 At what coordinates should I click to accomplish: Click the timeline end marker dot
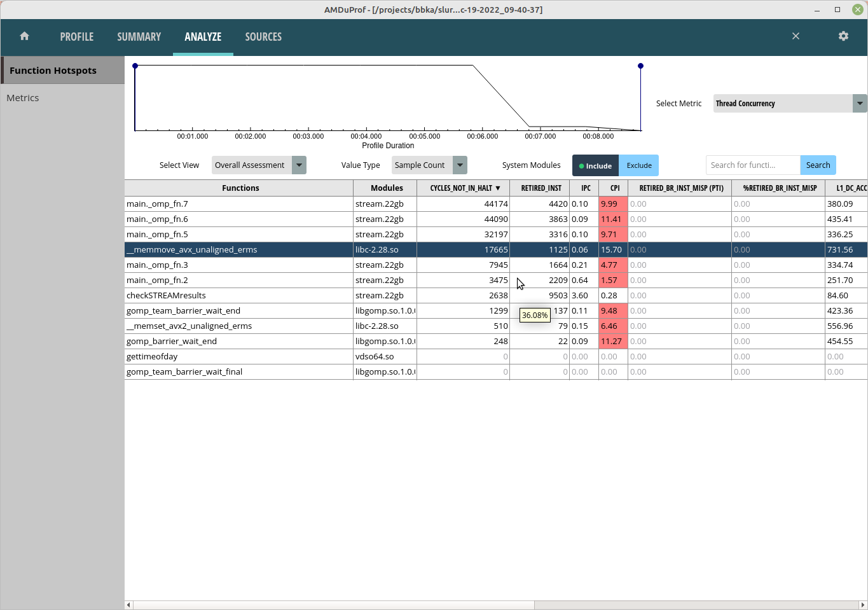tap(640, 66)
